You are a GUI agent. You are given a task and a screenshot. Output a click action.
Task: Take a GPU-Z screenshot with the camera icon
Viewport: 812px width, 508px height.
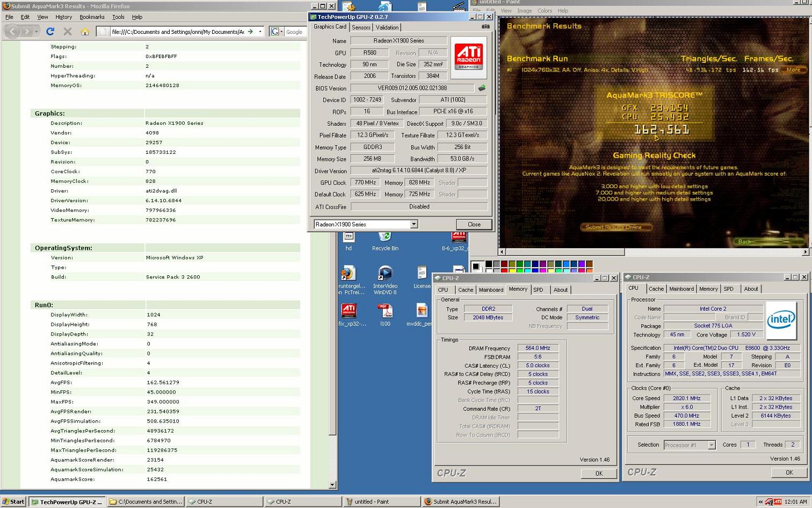click(x=485, y=26)
